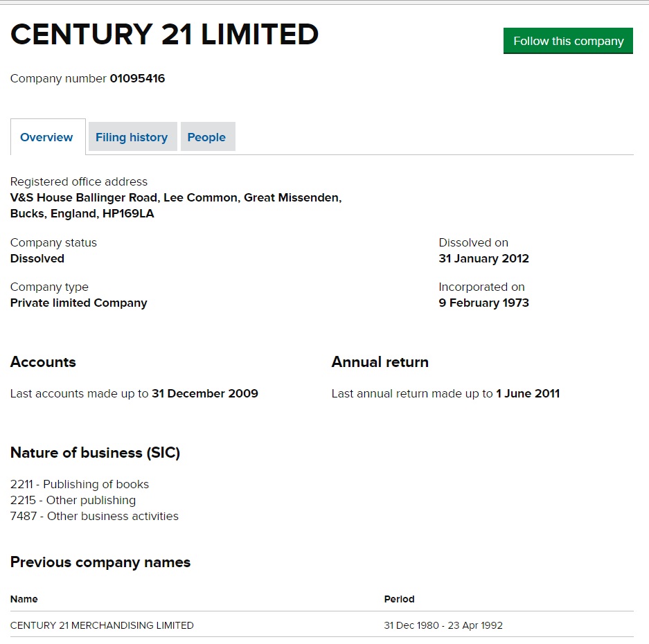
Task: Click SIC entry 2211 Publishing of books
Action: (80, 484)
